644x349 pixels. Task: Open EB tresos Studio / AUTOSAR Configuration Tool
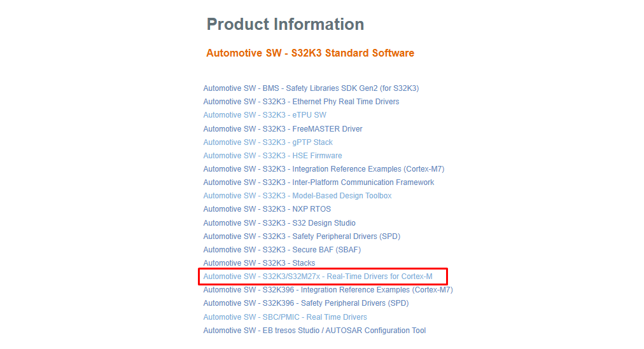(314, 331)
